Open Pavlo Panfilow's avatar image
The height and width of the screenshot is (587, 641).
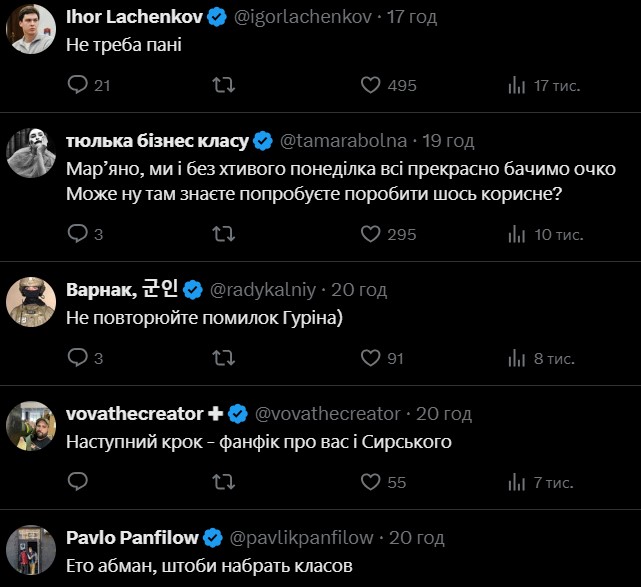point(31,549)
